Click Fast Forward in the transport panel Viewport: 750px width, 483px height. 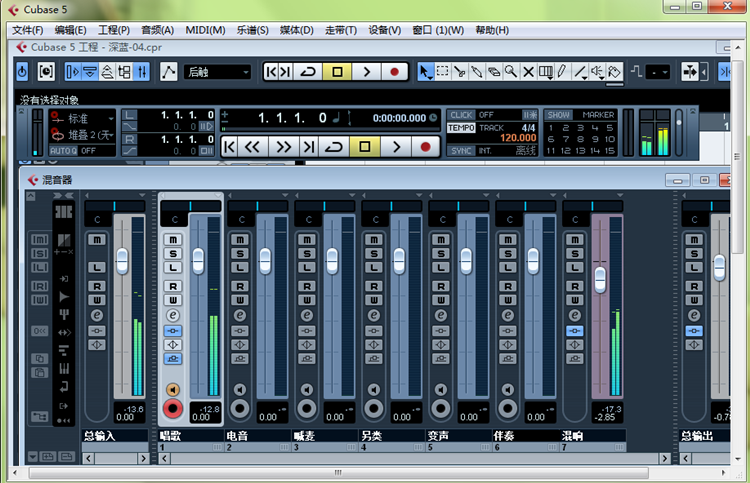(x=284, y=146)
